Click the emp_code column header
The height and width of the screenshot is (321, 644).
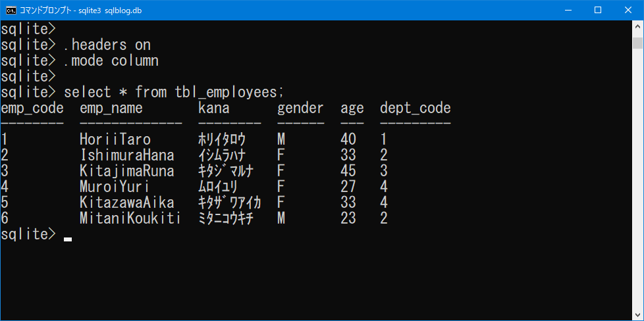32,108
